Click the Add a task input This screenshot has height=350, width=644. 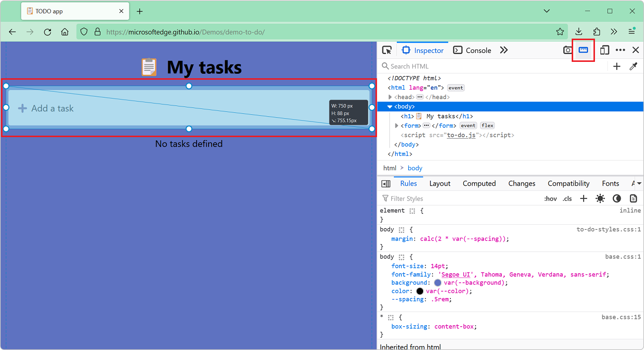point(189,108)
